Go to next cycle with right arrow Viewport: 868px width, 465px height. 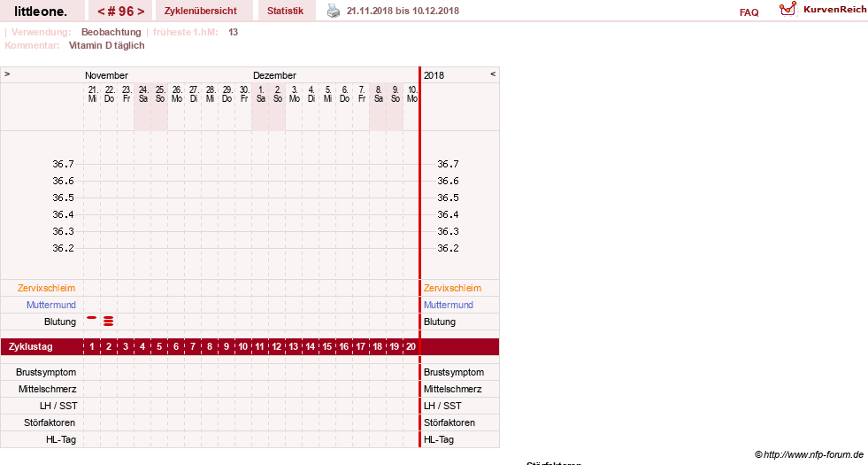point(142,12)
